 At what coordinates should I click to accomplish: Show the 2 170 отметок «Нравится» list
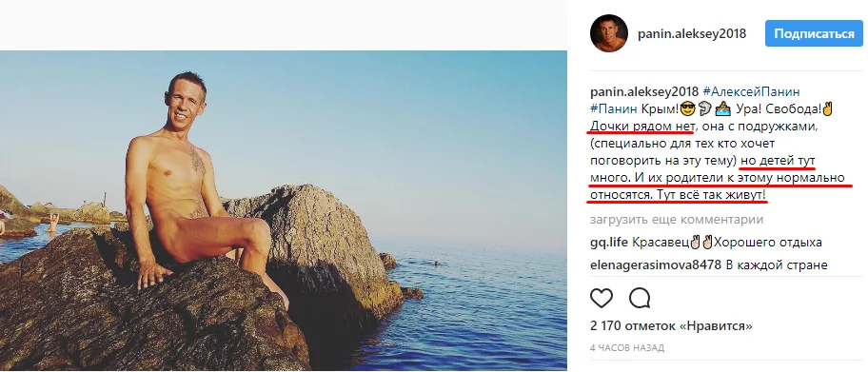coord(671,325)
